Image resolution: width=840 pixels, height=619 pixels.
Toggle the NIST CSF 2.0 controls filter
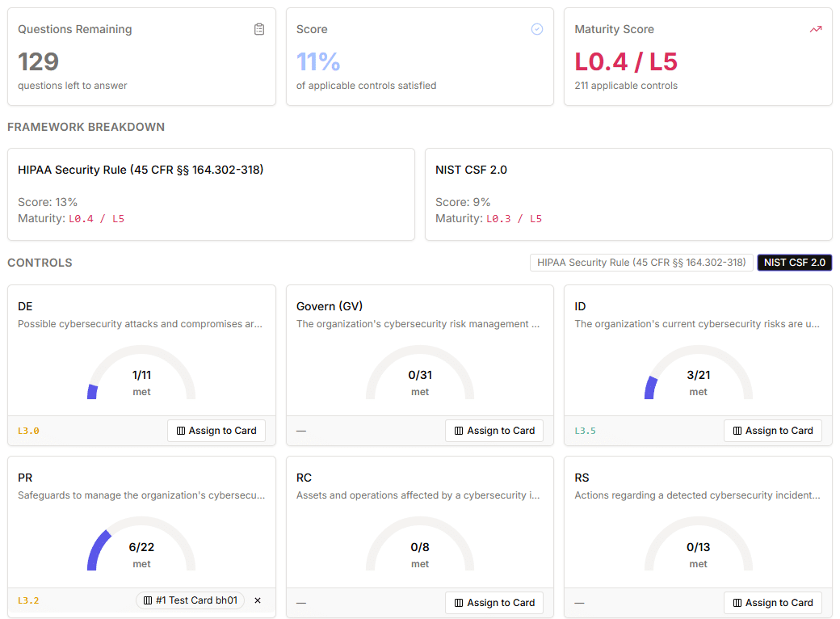(x=794, y=262)
